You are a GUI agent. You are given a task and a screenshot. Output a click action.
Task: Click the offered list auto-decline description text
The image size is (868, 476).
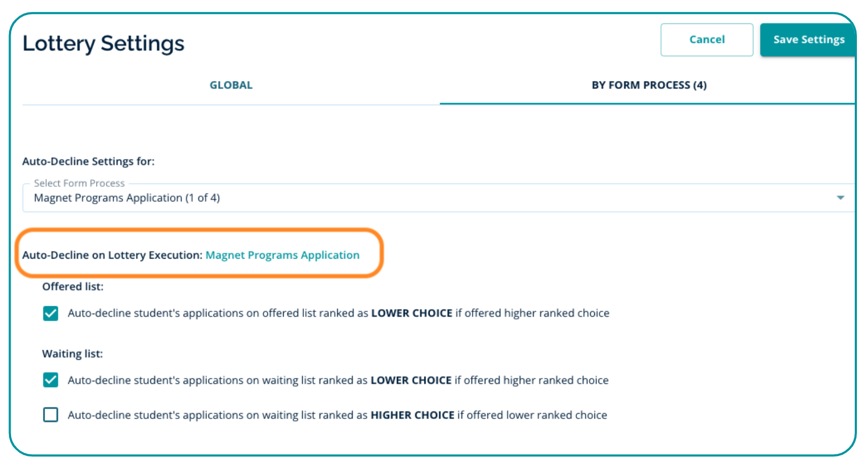[x=338, y=313]
